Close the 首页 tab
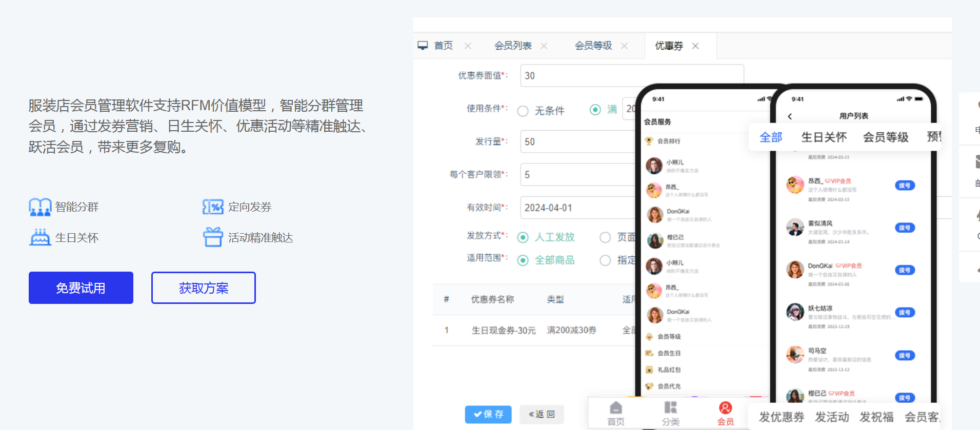980x430 pixels. 468,46
